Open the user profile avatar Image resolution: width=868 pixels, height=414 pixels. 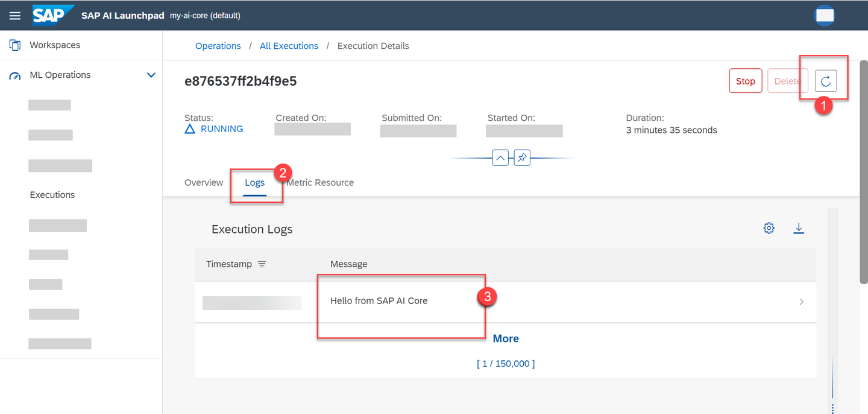[824, 16]
